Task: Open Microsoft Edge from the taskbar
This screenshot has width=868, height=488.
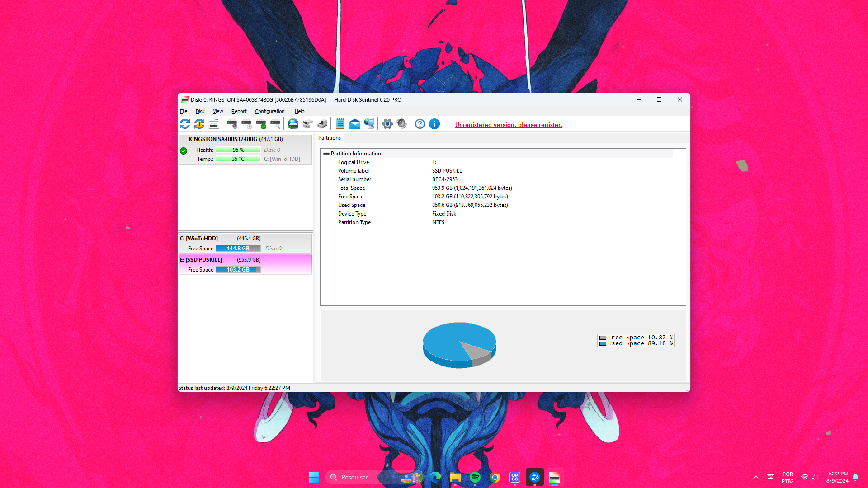Action: [x=435, y=477]
